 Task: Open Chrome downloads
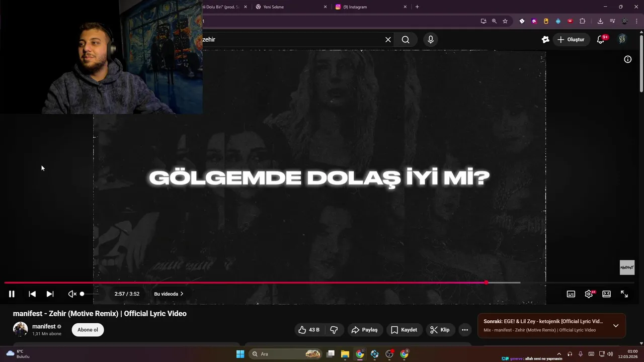pyautogui.click(x=600, y=21)
